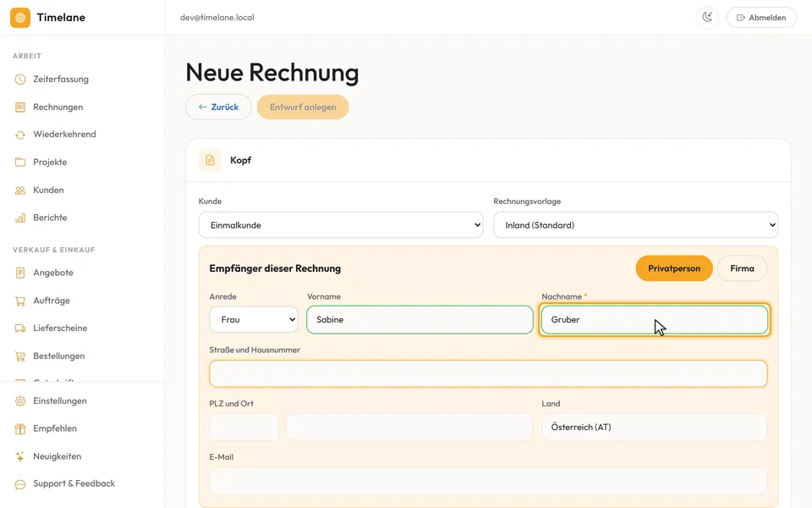This screenshot has height=508, width=812.
Task: Click the Ort input field
Action: 409,427
